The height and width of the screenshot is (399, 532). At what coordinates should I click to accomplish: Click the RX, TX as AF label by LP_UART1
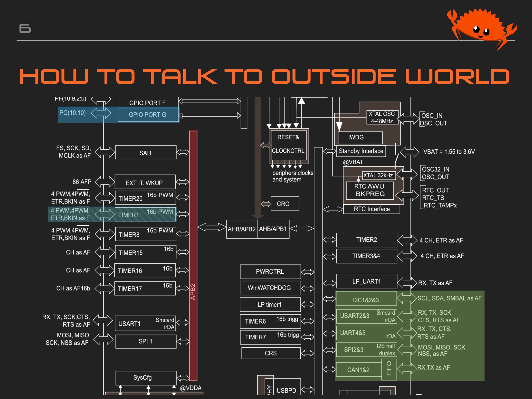pos(435,283)
